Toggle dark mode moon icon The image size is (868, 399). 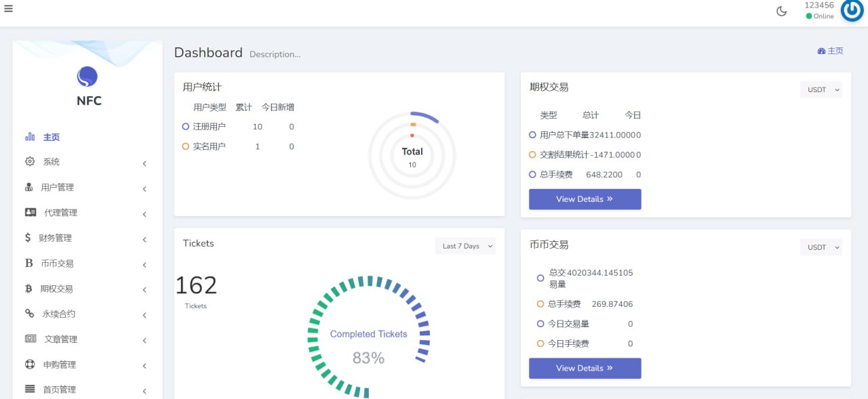pyautogui.click(x=781, y=12)
